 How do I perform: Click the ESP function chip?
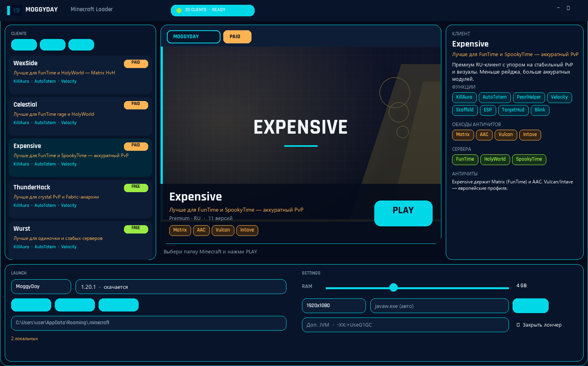[488, 110]
